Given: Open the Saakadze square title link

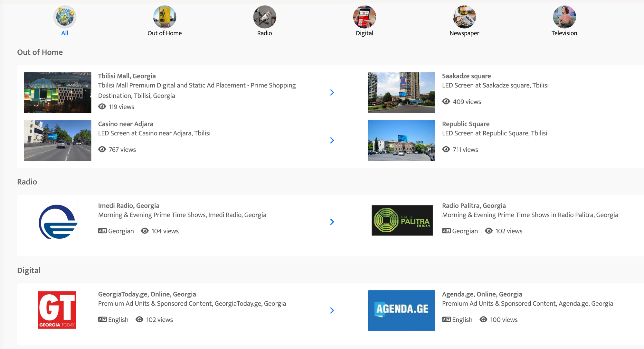Looking at the screenshot, I should [x=466, y=76].
